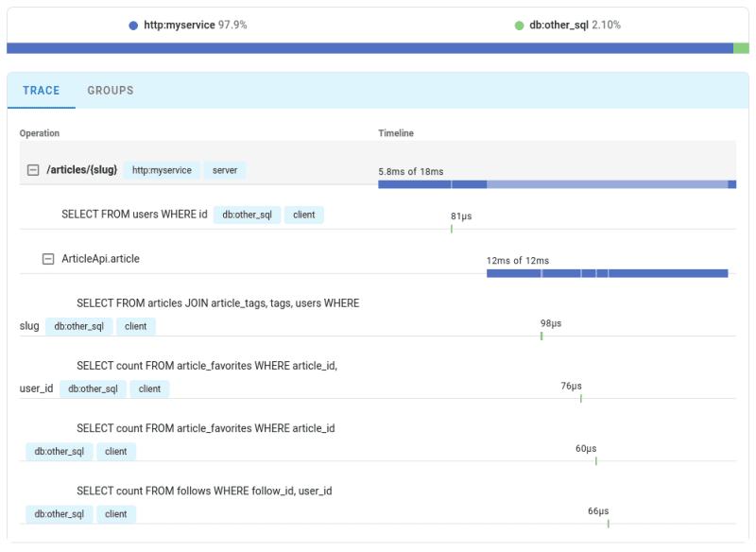
Task: Click the client chip on the article_favorites count row
Action: [x=114, y=451]
